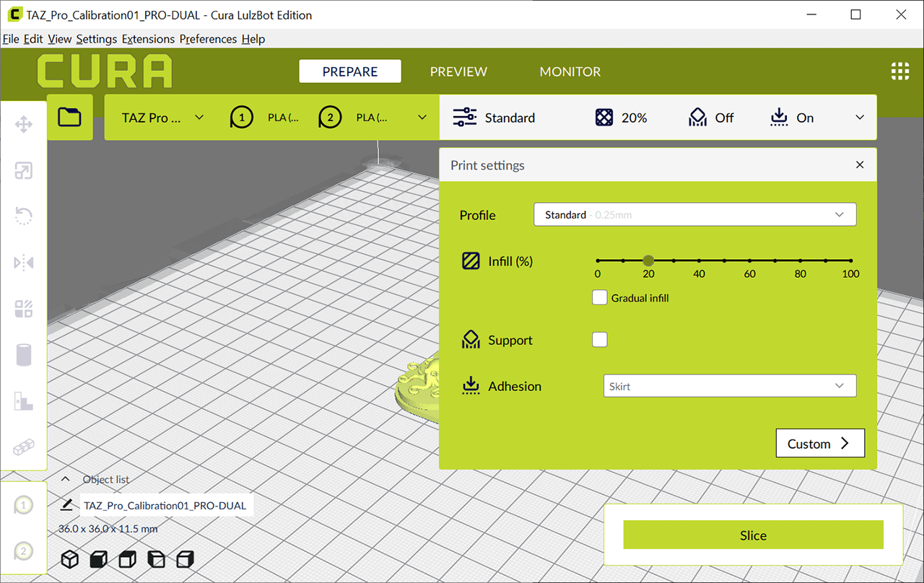924x583 pixels.
Task: Switch to the PREVIEW tab
Action: point(458,71)
